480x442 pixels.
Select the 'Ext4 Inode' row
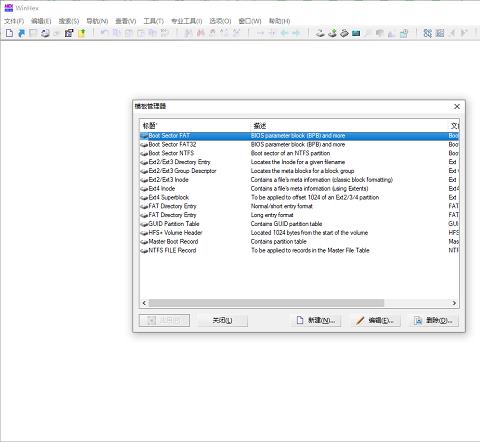299,189
